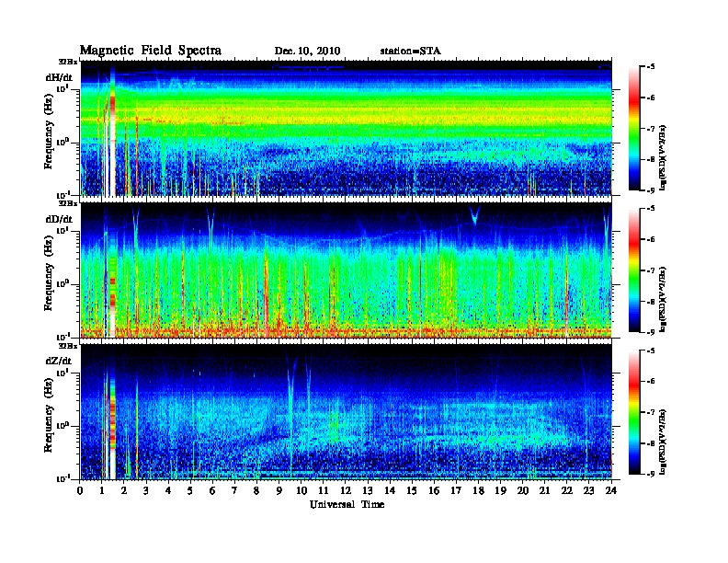This screenshot has width=728, height=563.
Task: Click the '18' hour tick label
Action: tap(478, 490)
